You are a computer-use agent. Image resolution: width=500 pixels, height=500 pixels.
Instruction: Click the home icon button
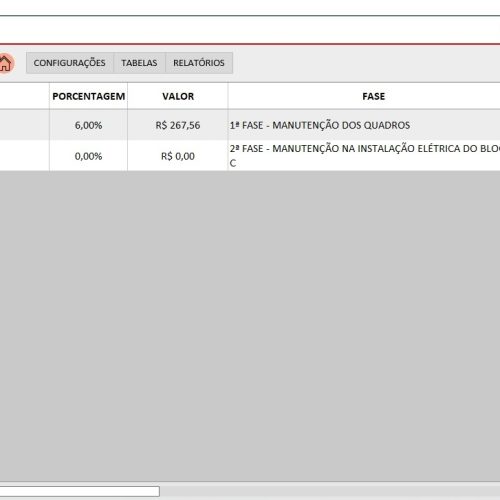coord(5,63)
